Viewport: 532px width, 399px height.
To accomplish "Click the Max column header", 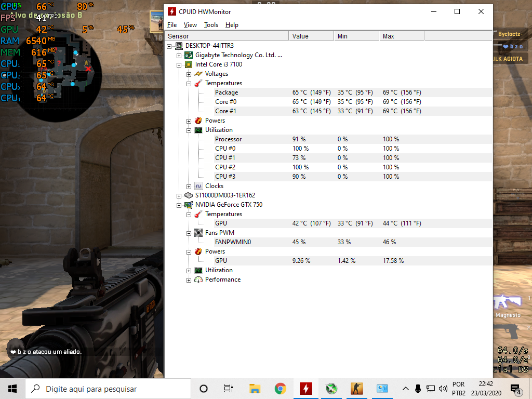I will pos(402,36).
